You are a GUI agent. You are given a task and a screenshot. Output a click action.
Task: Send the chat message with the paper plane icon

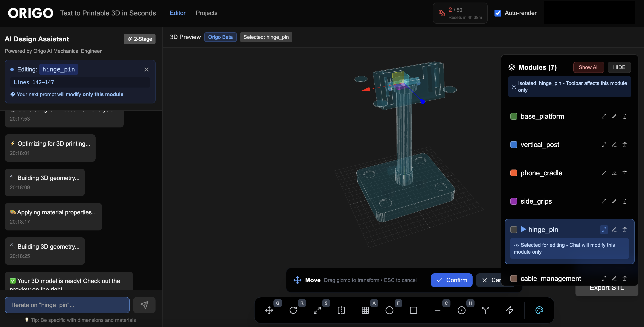[x=144, y=305]
